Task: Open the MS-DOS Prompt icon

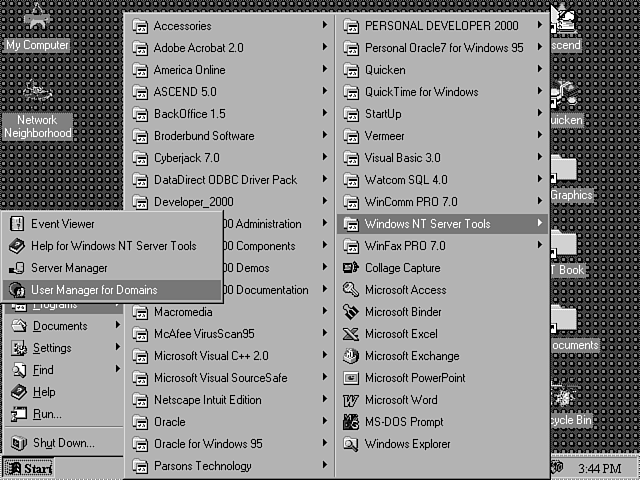Action: [x=350, y=422]
